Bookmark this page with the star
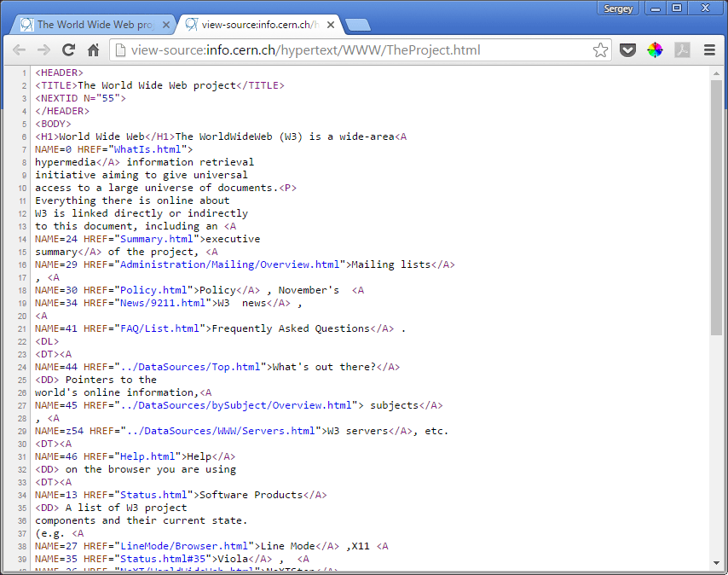The width and height of the screenshot is (728, 575). (600, 49)
